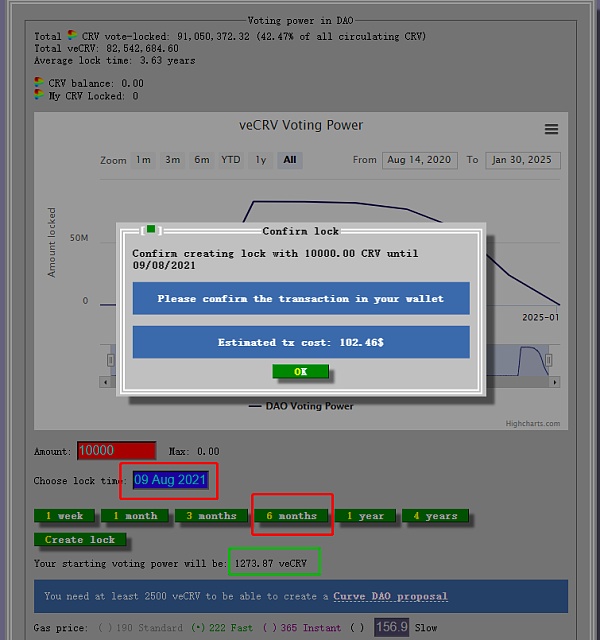Select the All zoom range
Viewport: 600px width, 640px height.
click(x=290, y=160)
